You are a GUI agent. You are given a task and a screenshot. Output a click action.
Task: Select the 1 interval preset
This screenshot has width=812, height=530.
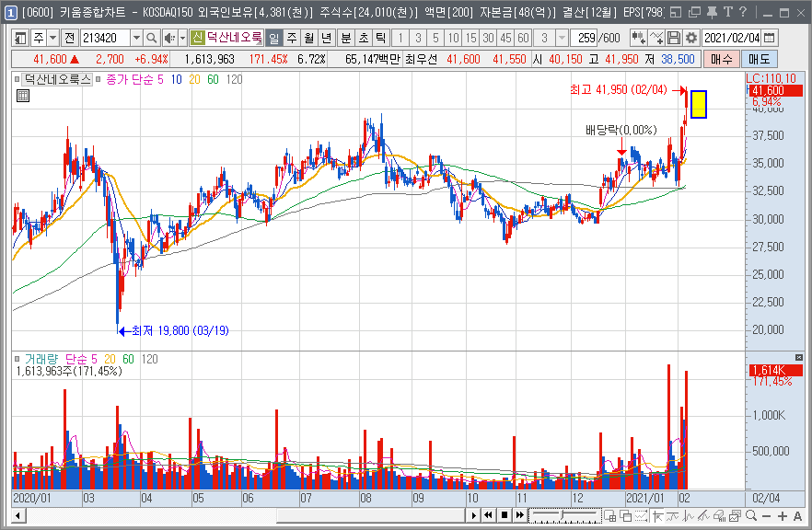point(400,38)
